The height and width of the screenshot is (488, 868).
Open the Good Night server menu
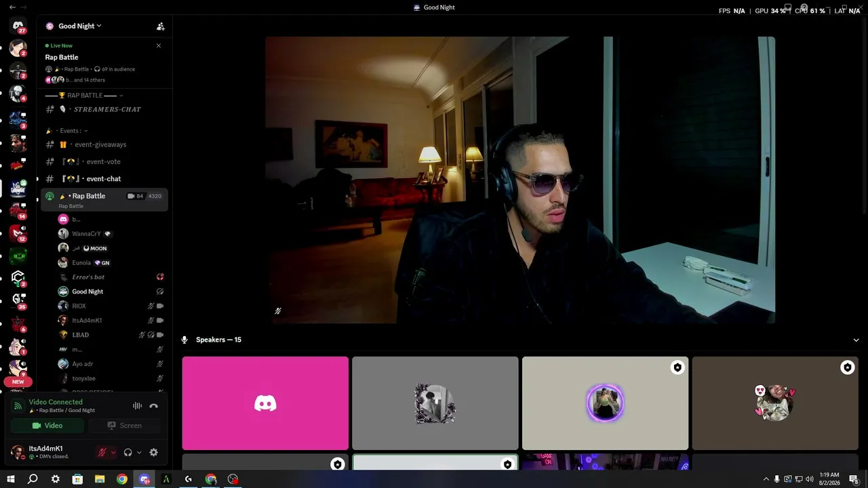[x=80, y=26]
